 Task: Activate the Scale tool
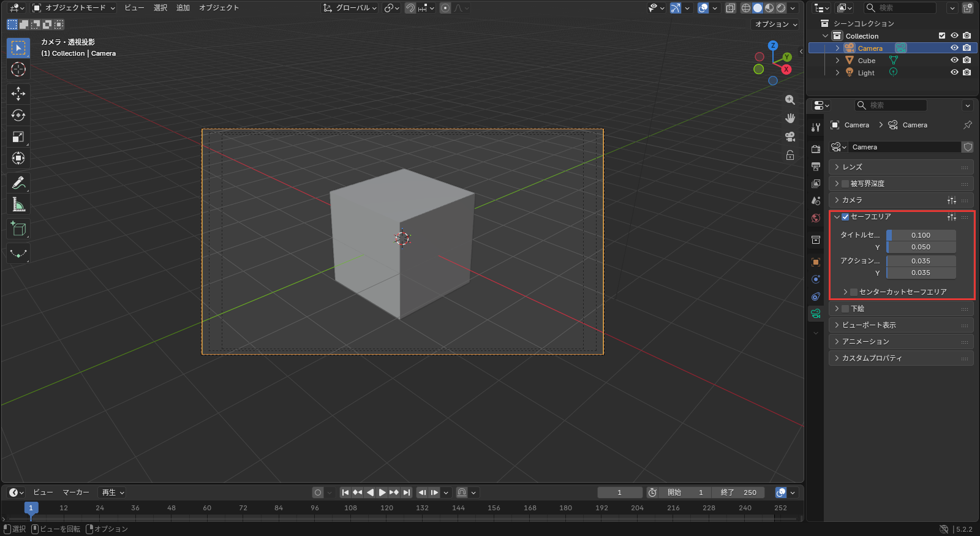point(18,137)
